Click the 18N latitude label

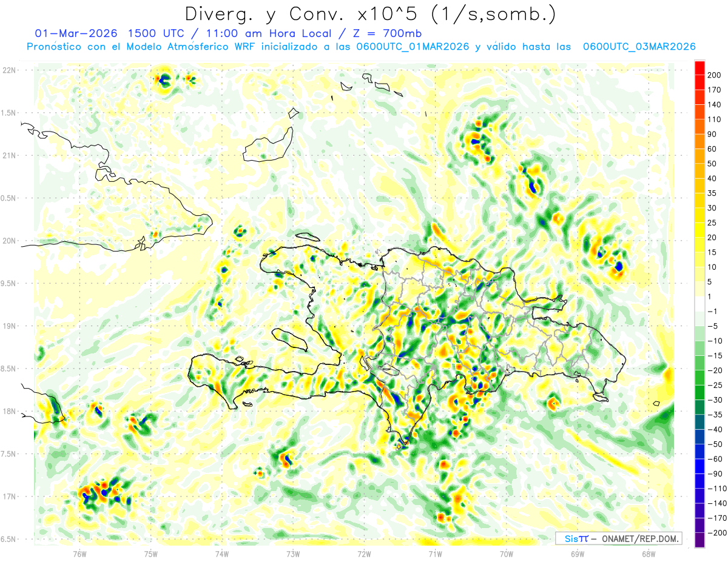click(9, 411)
